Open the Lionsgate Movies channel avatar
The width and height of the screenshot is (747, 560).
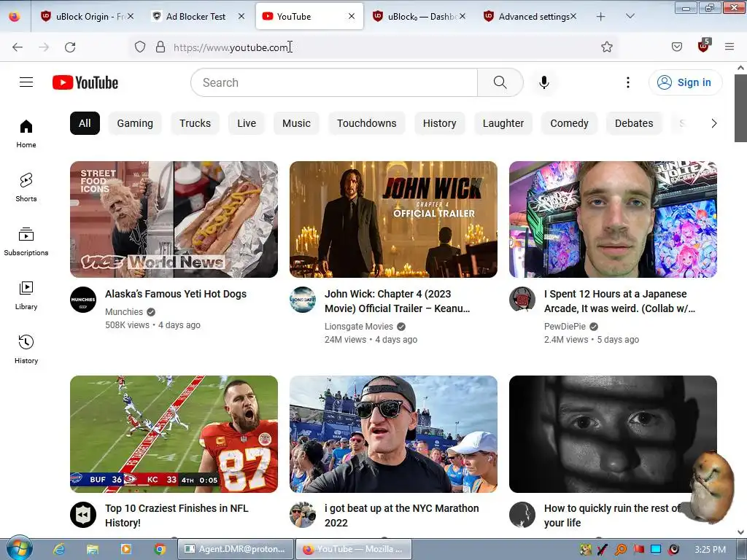[303, 300]
